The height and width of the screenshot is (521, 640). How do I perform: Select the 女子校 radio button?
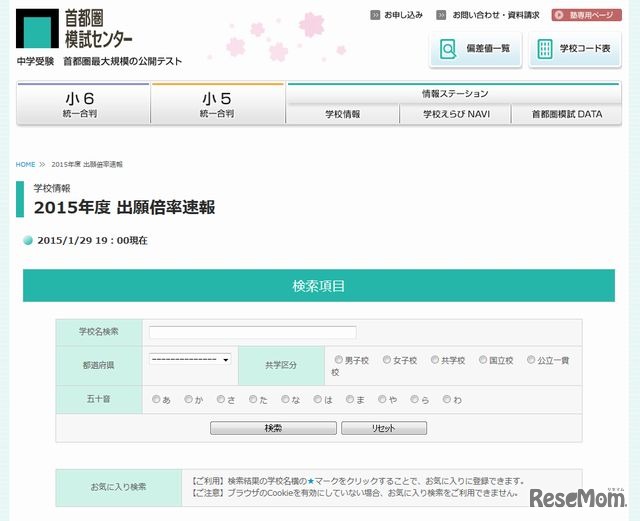click(x=387, y=360)
